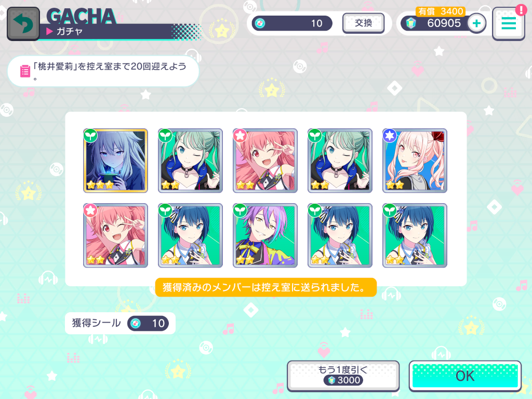Tap the yellow 獲得済みのメンバー notification banner
Screen dimensions: 532x399
pyautogui.click(x=265, y=287)
